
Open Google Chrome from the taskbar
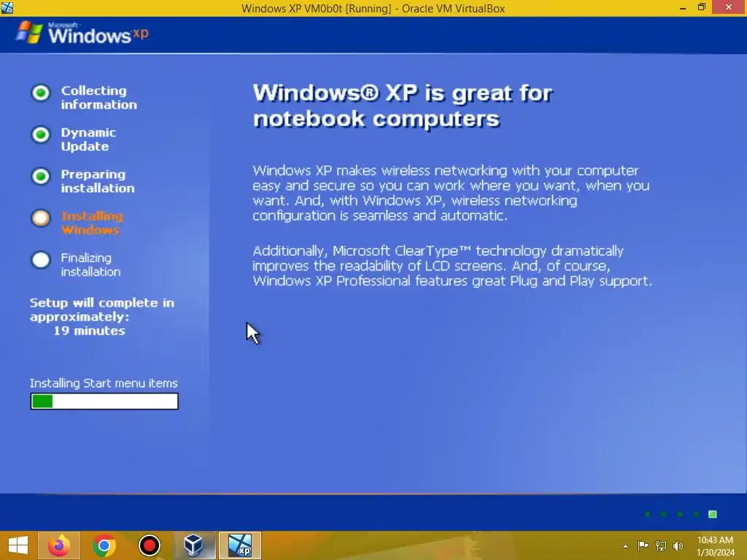point(104,545)
